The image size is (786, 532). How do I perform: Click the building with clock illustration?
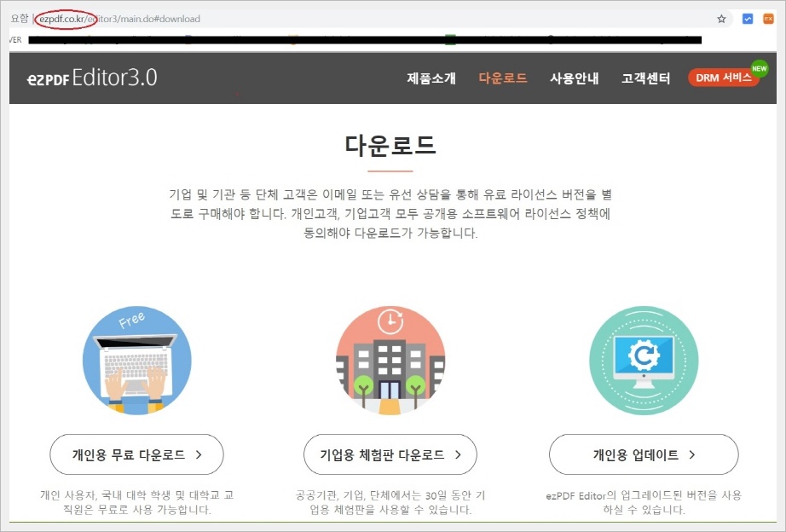coord(390,361)
